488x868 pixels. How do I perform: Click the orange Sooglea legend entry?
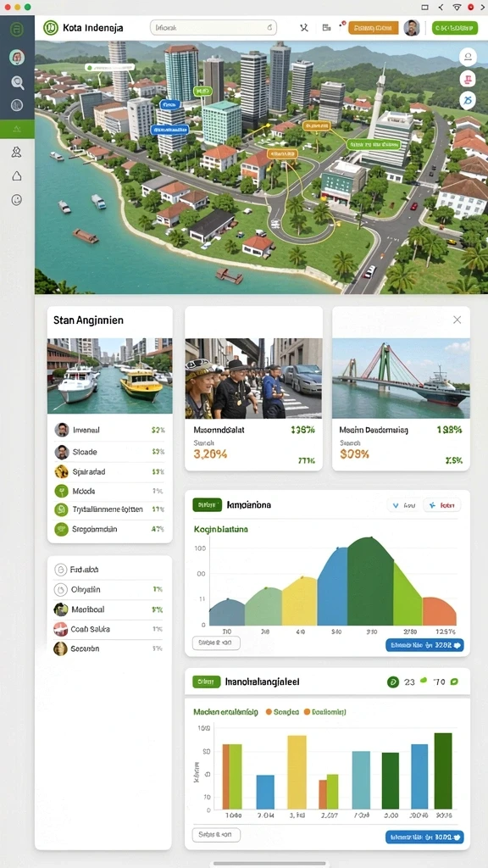pyautogui.click(x=282, y=712)
